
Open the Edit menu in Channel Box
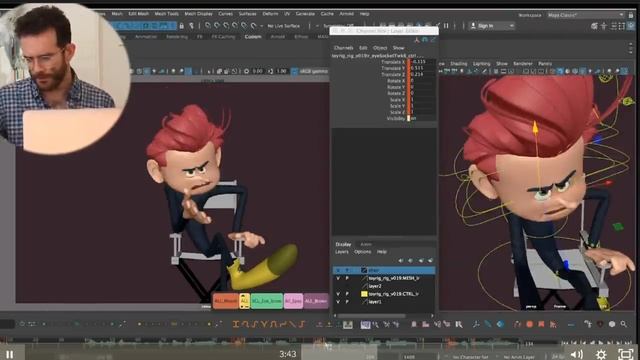362,48
